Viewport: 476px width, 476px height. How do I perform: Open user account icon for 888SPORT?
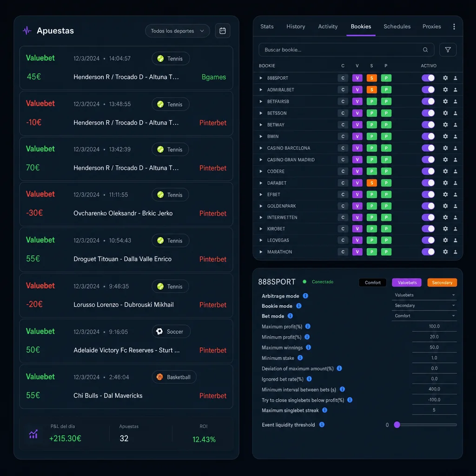point(455,78)
